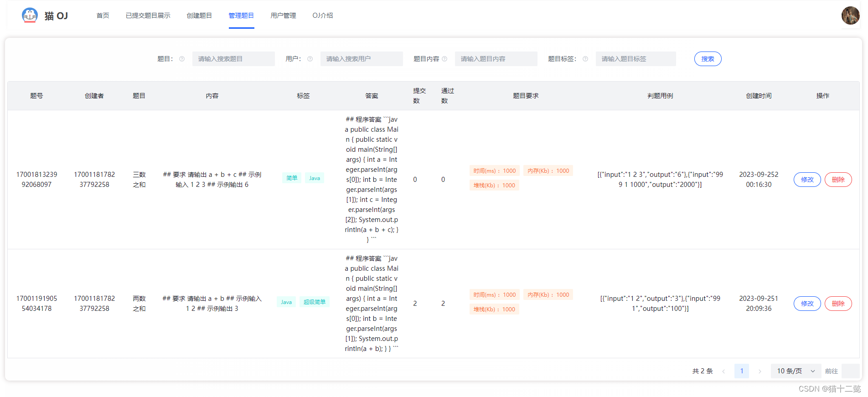Click creation time 2023-09-251 20:09:36
This screenshot has height=397, width=868.
[x=759, y=304]
